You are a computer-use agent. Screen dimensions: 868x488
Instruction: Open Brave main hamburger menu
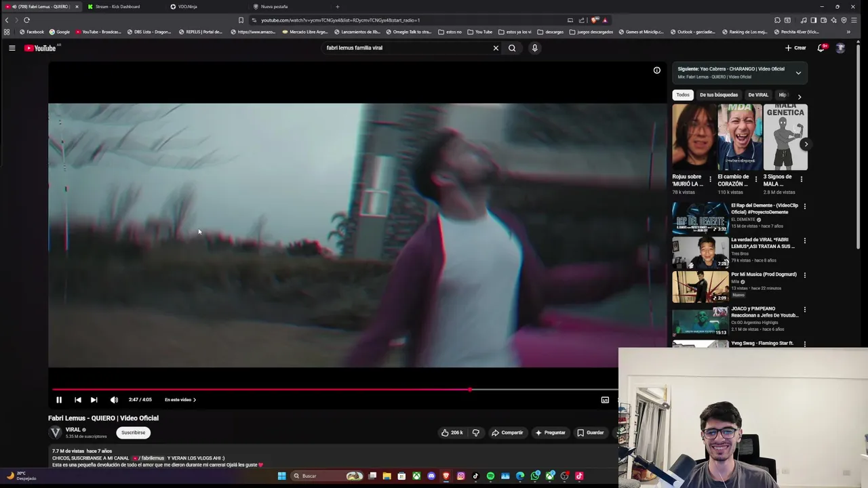(853, 20)
